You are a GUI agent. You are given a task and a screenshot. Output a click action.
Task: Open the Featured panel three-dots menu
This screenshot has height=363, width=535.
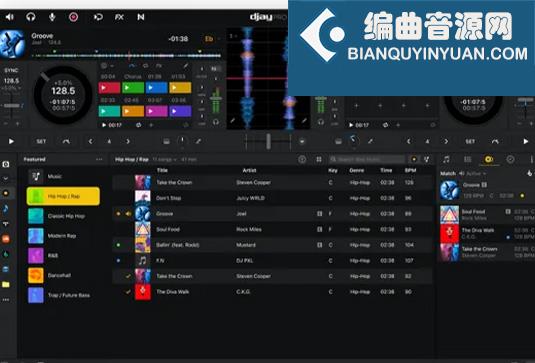(99, 159)
